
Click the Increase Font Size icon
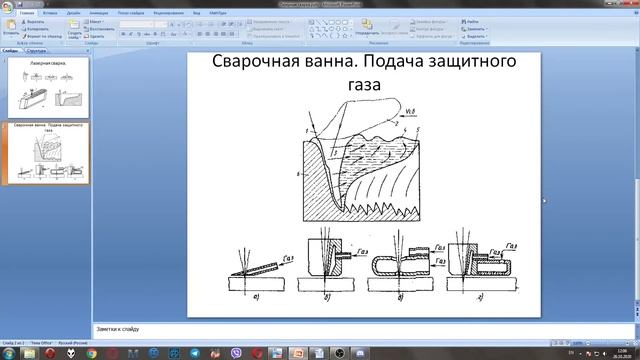click(172, 24)
